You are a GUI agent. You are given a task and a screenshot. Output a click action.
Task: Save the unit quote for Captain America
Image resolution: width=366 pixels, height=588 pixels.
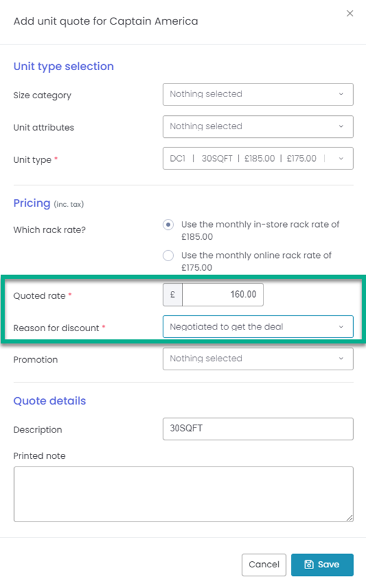(322, 564)
